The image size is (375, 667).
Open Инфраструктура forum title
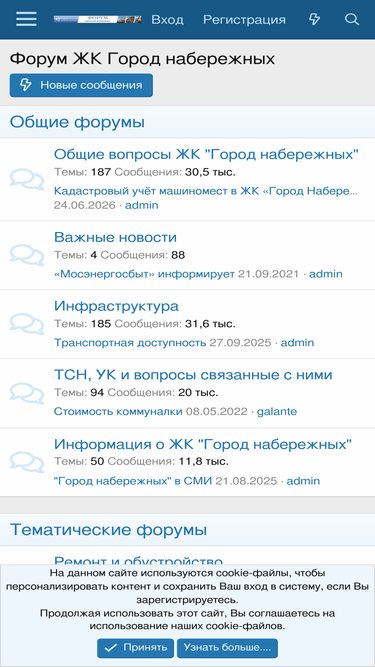click(116, 306)
